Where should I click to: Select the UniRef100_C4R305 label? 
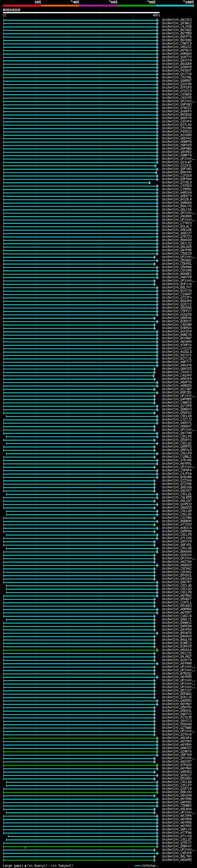pos(177,853)
